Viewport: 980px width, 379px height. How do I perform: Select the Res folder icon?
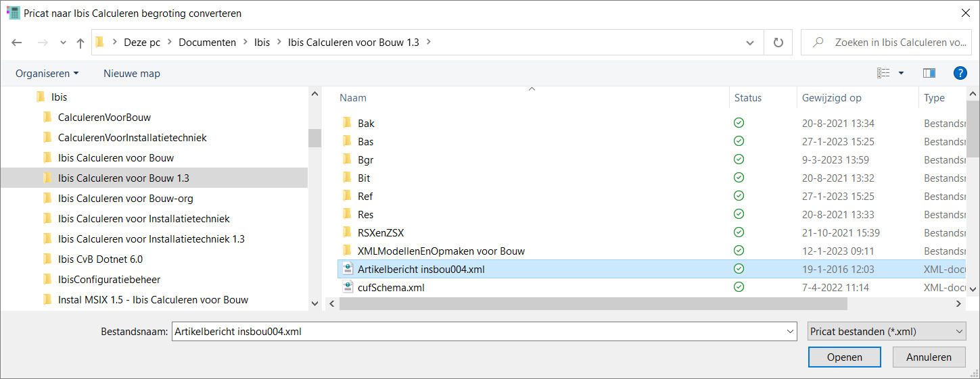coord(348,214)
